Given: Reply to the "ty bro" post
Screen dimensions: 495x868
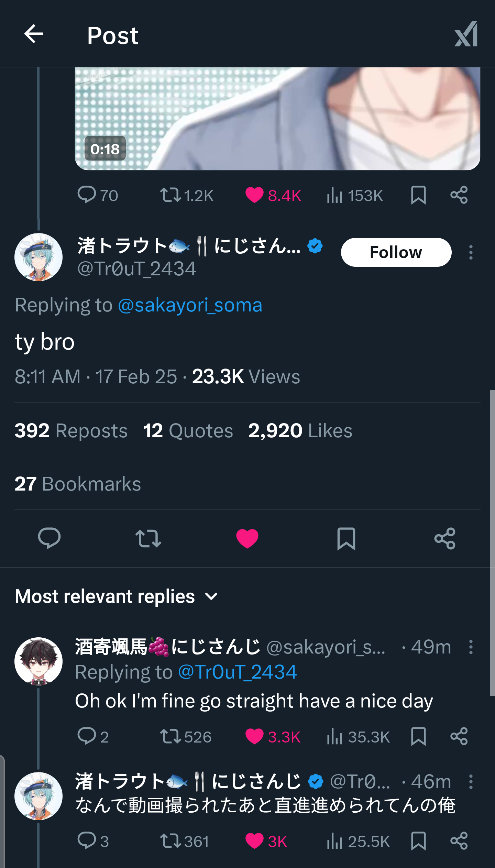Looking at the screenshot, I should coord(49,538).
